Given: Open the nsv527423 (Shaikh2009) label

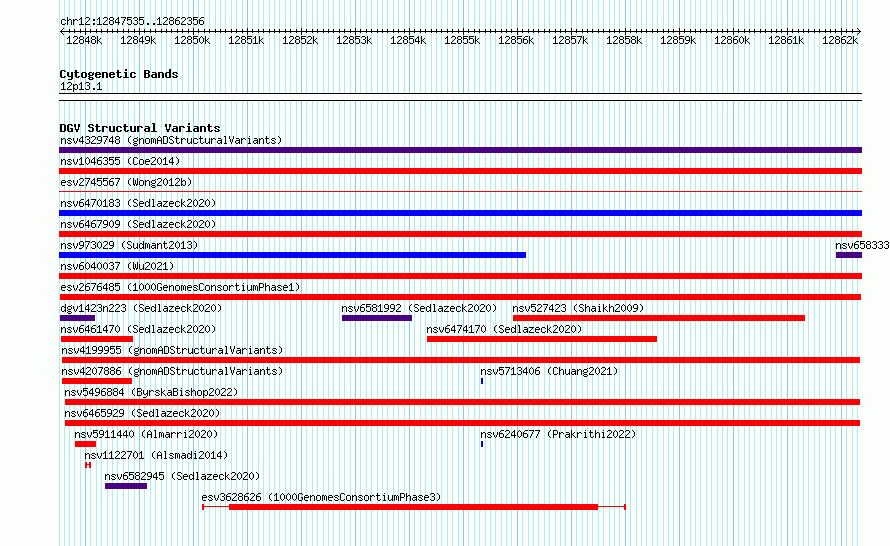Looking at the screenshot, I should (578, 308).
